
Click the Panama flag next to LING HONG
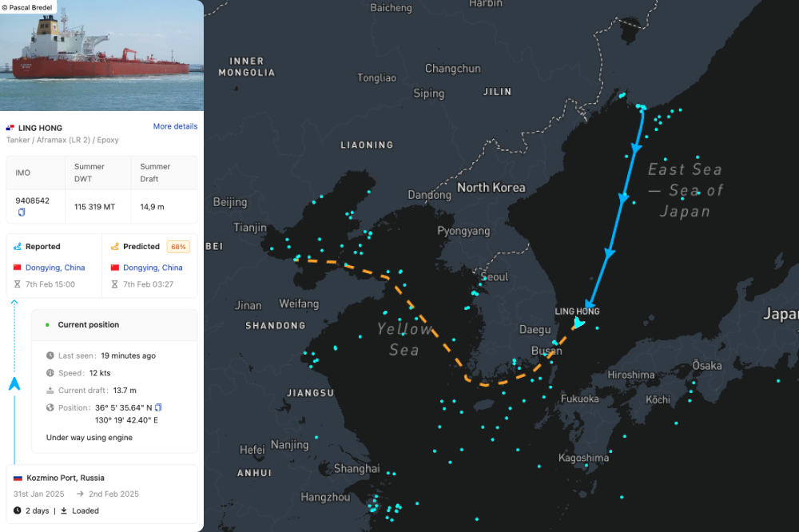[10, 128]
